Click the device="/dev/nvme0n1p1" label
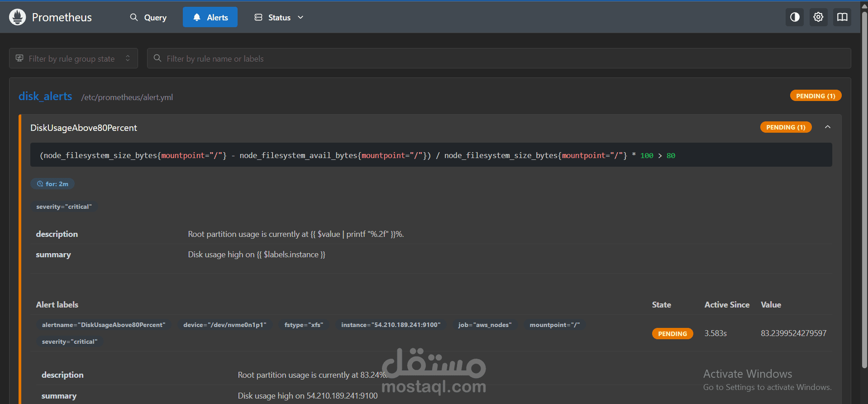Image resolution: width=868 pixels, height=404 pixels. [225, 325]
